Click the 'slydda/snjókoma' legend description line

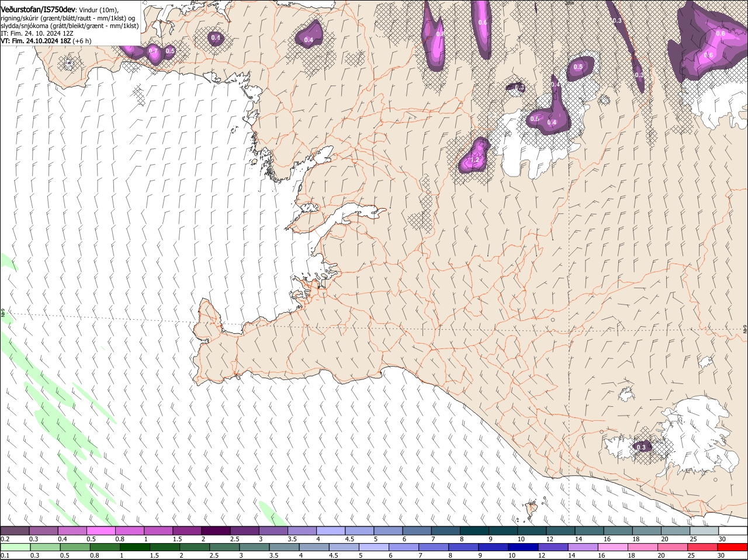pos(70,26)
